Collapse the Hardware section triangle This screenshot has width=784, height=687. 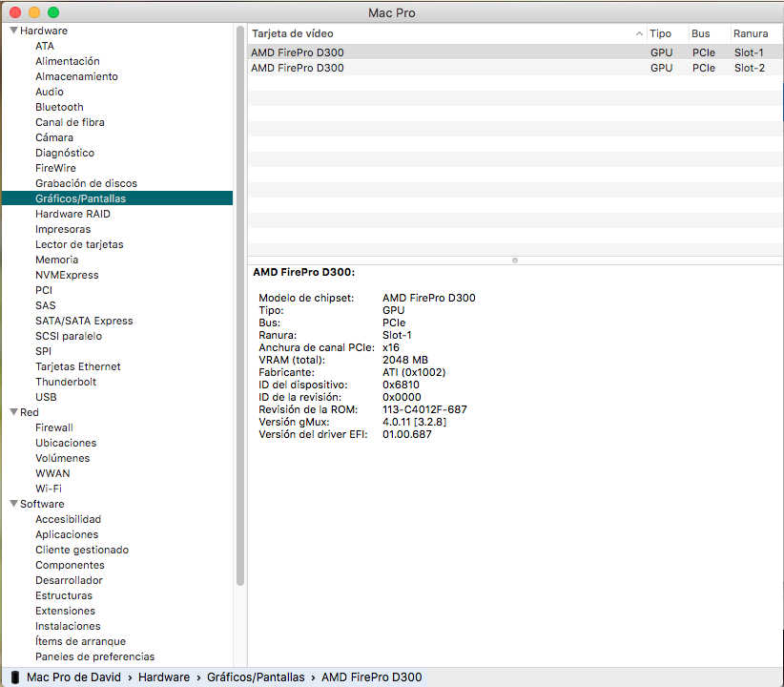pyautogui.click(x=13, y=31)
